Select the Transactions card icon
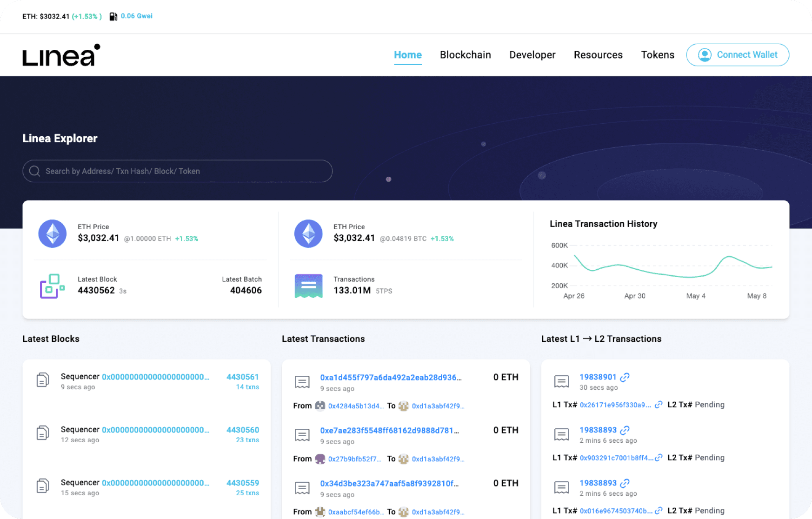 pos(308,286)
